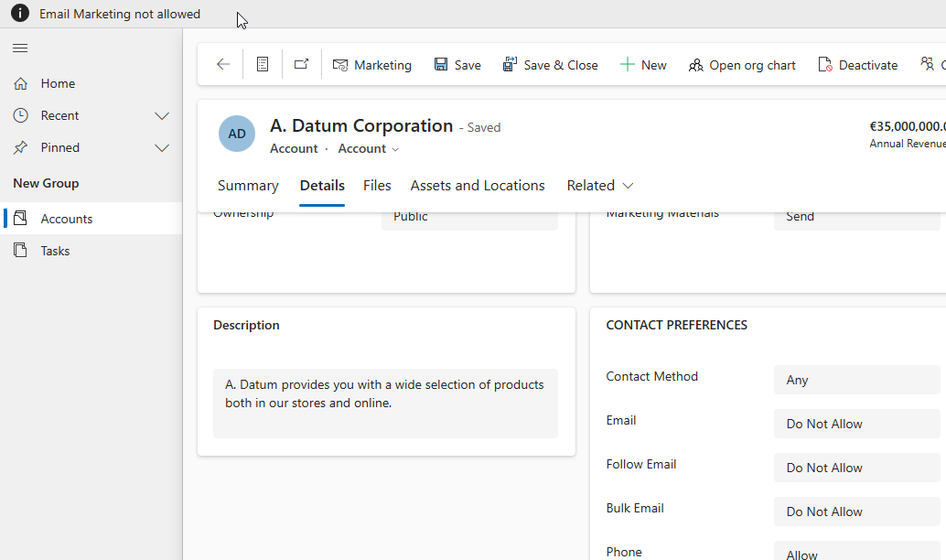Click the Save floppy disk icon
946x560 pixels.
(441, 65)
